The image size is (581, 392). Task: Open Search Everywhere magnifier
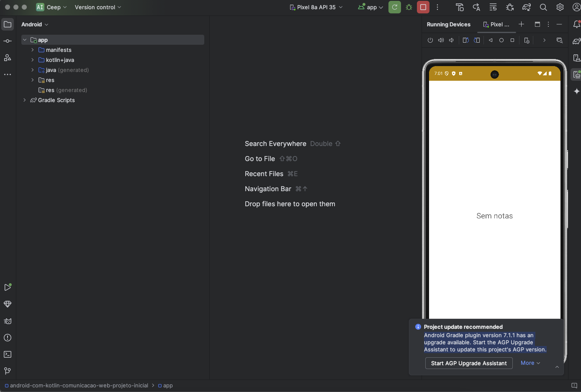click(x=543, y=7)
